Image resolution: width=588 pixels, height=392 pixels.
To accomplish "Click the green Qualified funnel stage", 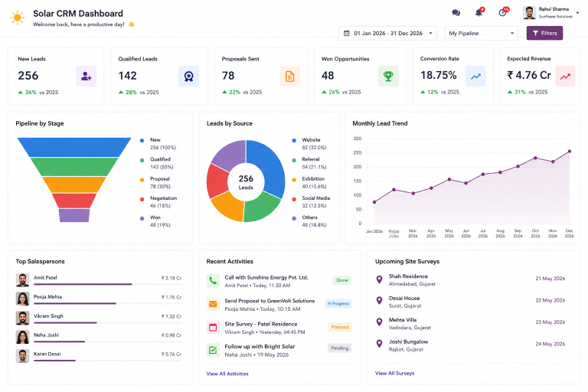I will click(x=74, y=167).
